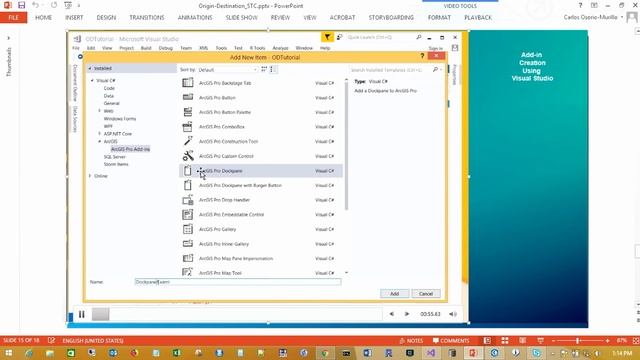Click the video progress bar
This screenshot has height=360, width=640.
237,314
